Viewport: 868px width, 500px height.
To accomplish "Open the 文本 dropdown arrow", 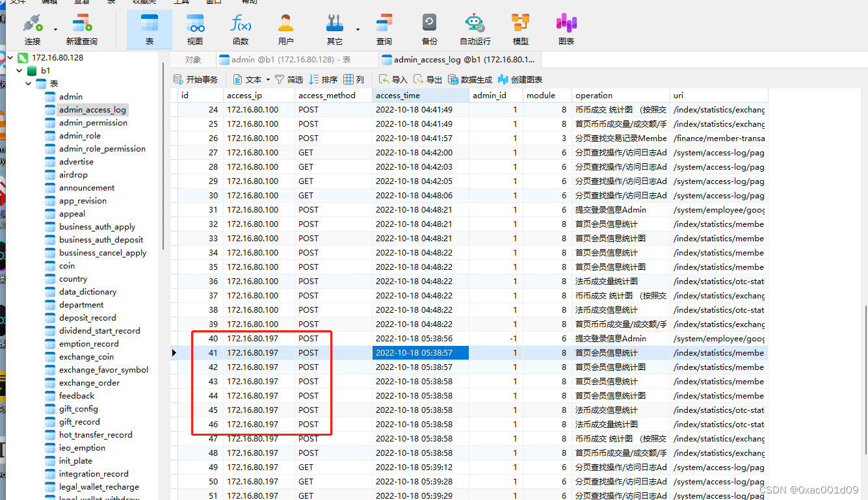I will click(268, 80).
